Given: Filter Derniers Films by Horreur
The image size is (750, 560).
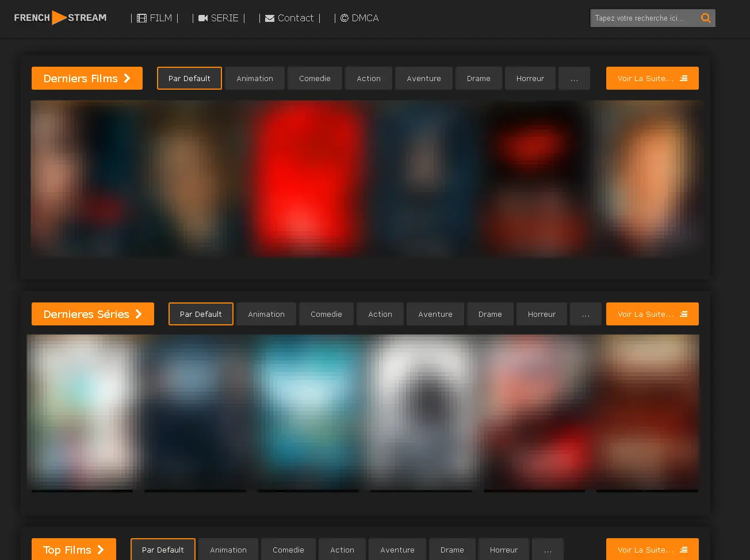Looking at the screenshot, I should click(x=530, y=78).
